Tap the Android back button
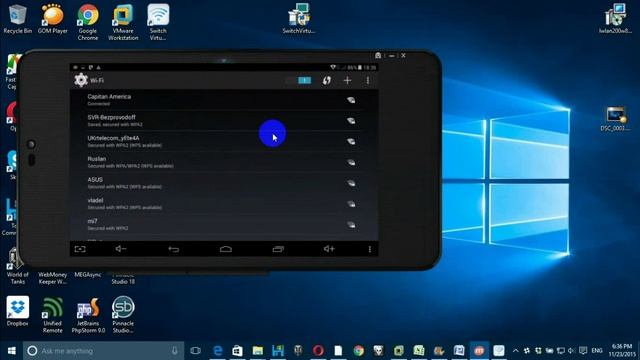 173,249
